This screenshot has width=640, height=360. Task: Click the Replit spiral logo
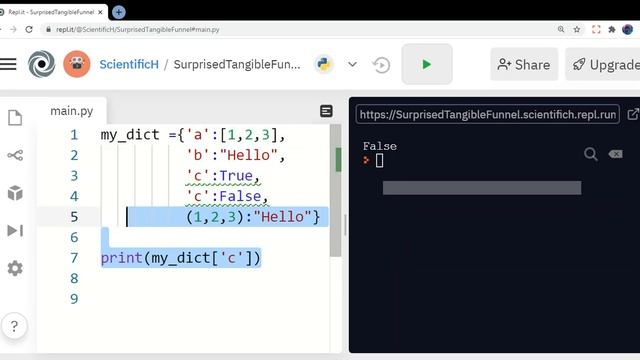pyautogui.click(x=41, y=64)
